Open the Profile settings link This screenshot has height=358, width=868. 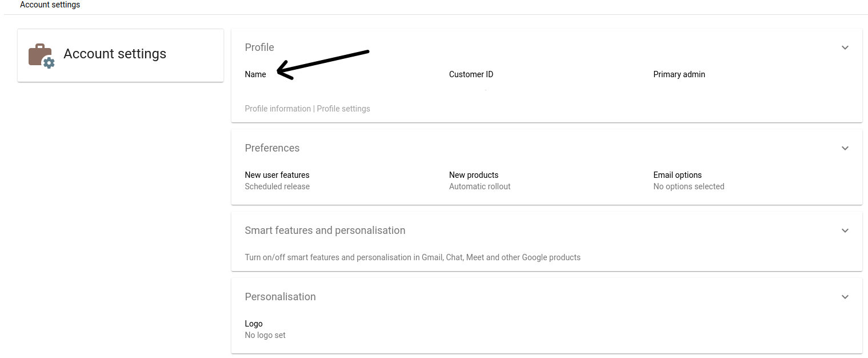[x=343, y=108]
